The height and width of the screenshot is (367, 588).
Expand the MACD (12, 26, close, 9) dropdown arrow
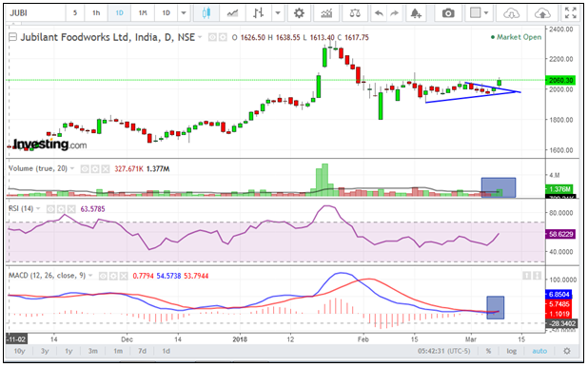point(90,276)
